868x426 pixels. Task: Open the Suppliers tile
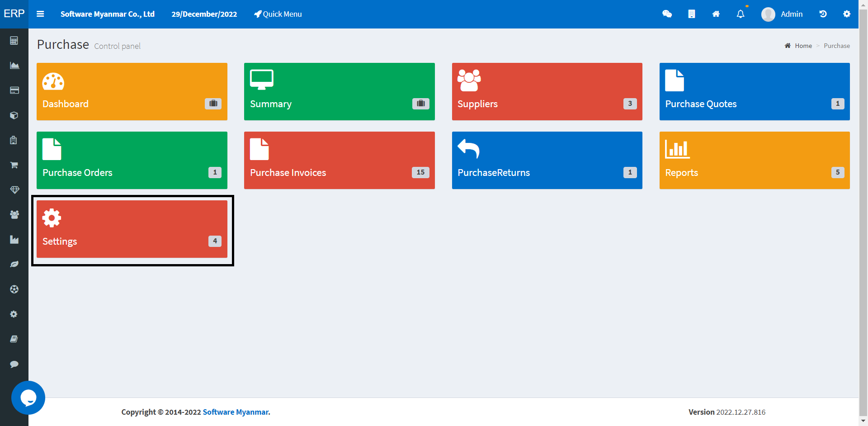pos(547,91)
